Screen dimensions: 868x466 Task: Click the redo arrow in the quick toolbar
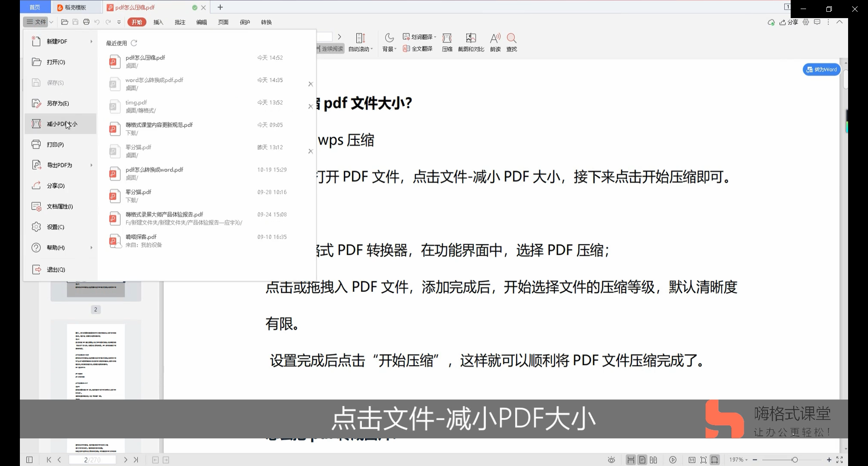108,22
